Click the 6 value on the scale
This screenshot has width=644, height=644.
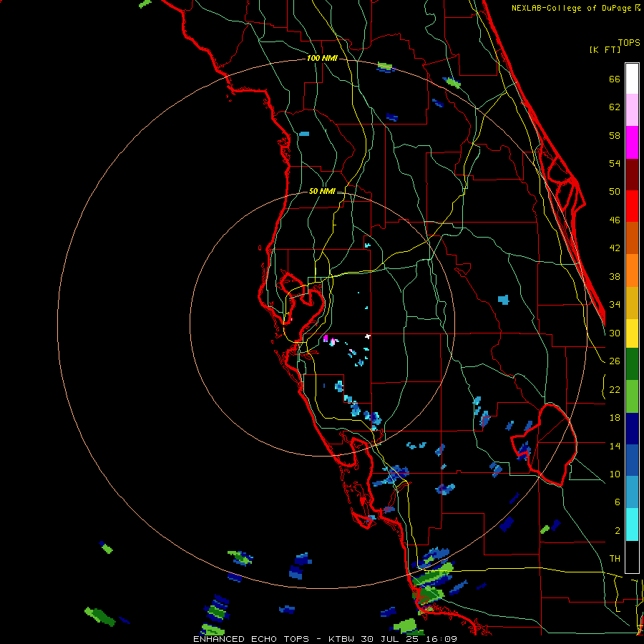[618, 502]
